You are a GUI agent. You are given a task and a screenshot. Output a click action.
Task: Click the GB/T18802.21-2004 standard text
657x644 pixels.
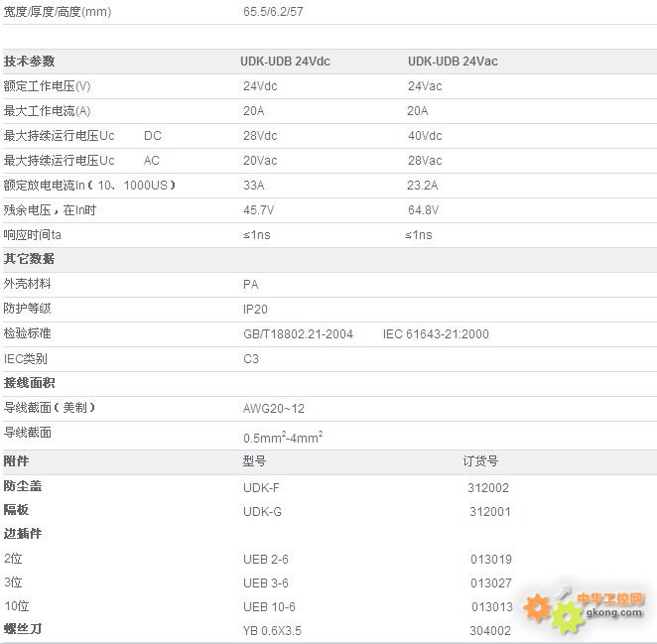[298, 334]
